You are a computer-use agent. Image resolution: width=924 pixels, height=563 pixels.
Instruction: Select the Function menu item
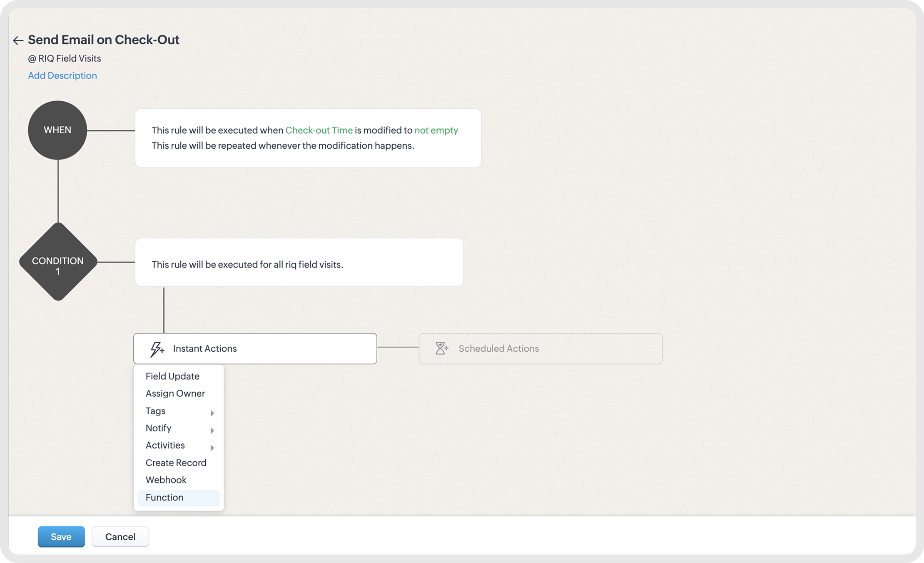(x=164, y=498)
